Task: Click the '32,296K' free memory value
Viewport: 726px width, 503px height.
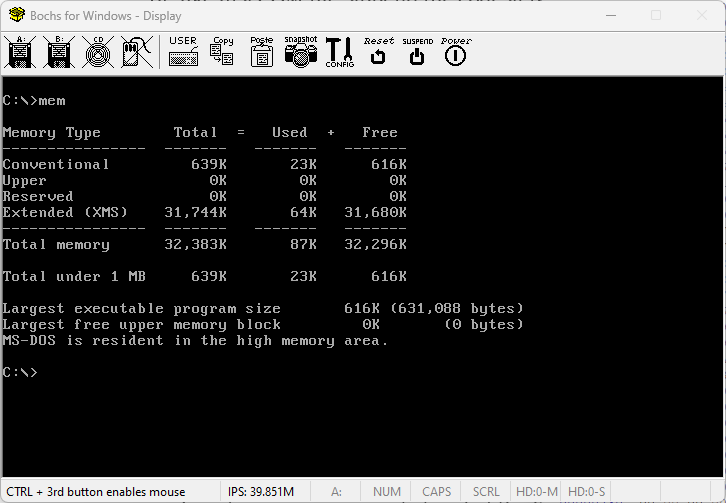Action: pyautogui.click(x=376, y=245)
